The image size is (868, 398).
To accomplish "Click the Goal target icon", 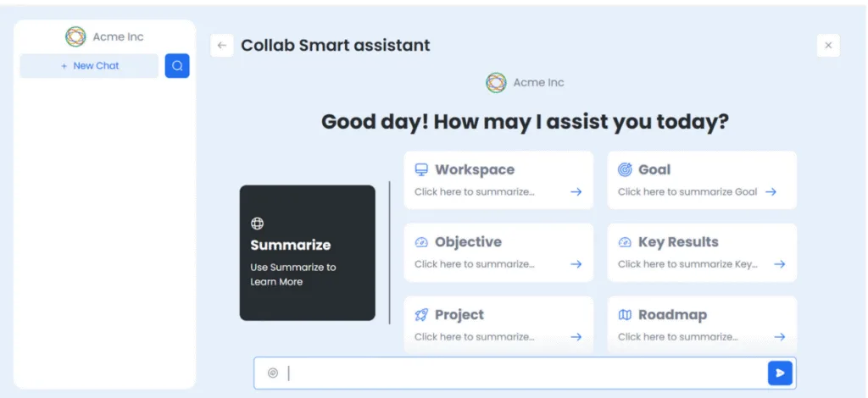I will click(625, 169).
